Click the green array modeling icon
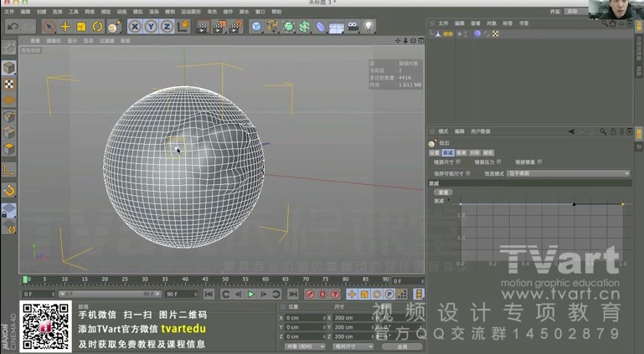This screenshot has width=644, height=354. pos(304,27)
